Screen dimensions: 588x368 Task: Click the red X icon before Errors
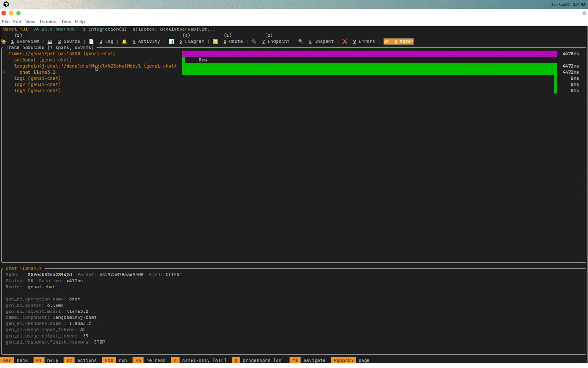pos(345,41)
